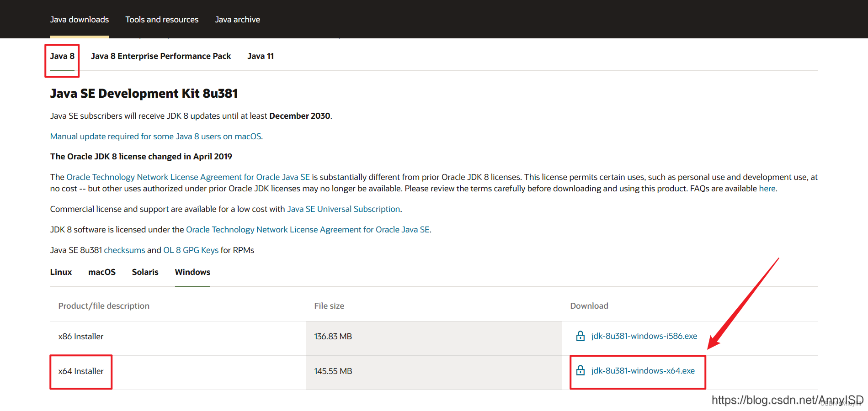Click the x86 Installer row description

81,337
